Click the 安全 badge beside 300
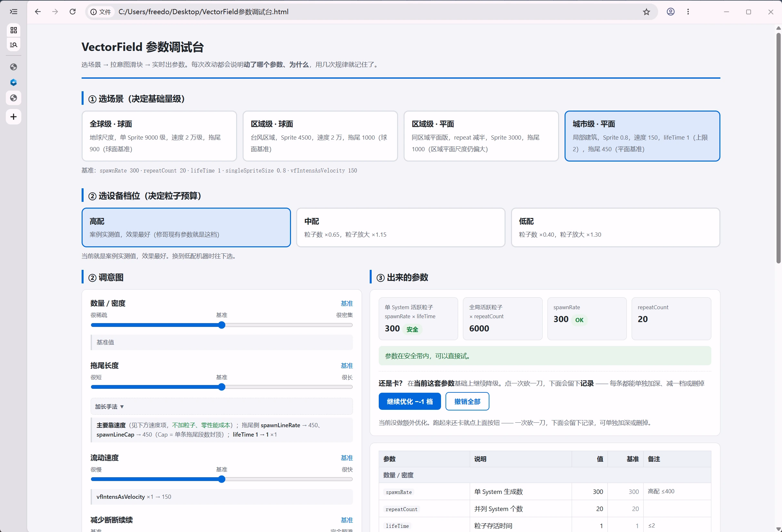The height and width of the screenshot is (532, 782). pos(412,329)
